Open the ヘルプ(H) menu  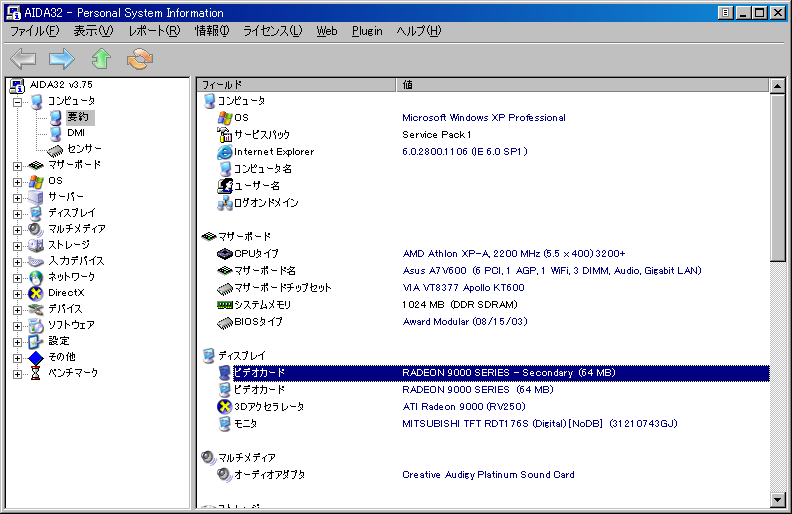[x=419, y=31]
